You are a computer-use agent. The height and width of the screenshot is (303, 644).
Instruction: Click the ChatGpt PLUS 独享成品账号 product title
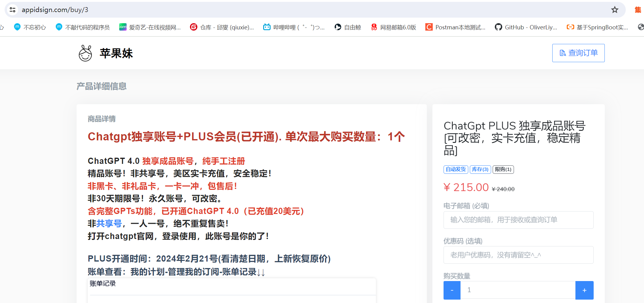tap(515, 138)
